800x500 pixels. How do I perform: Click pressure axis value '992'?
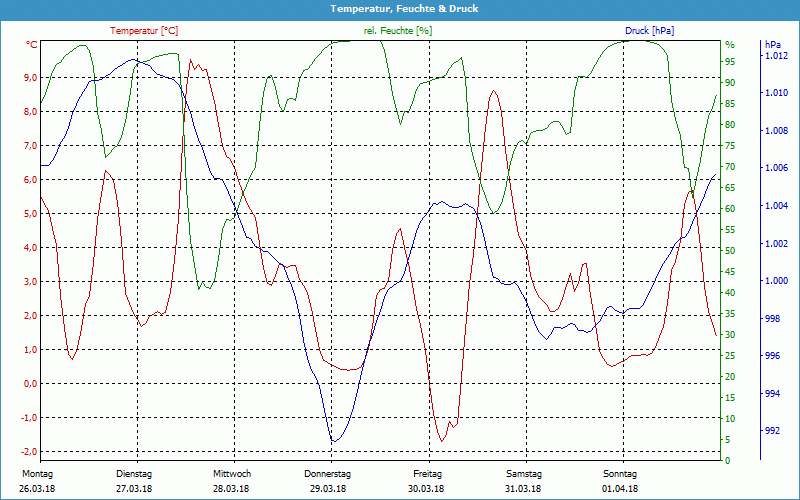click(772, 431)
